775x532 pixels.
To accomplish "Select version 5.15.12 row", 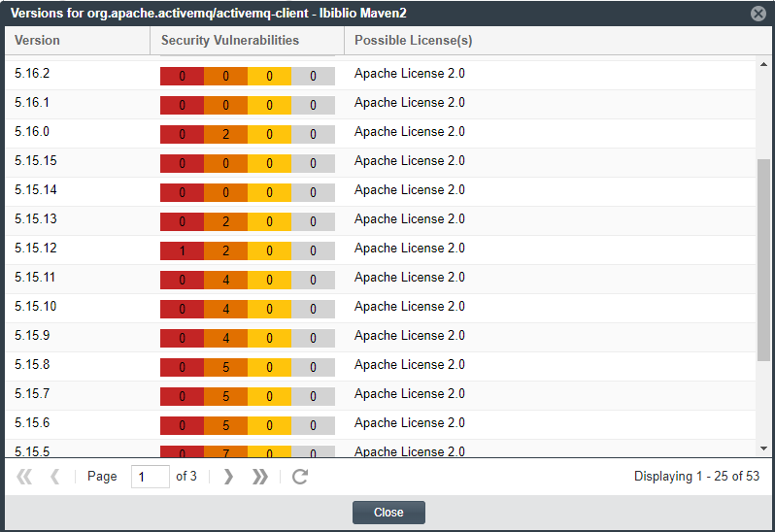I will pyautogui.click(x=380, y=249).
